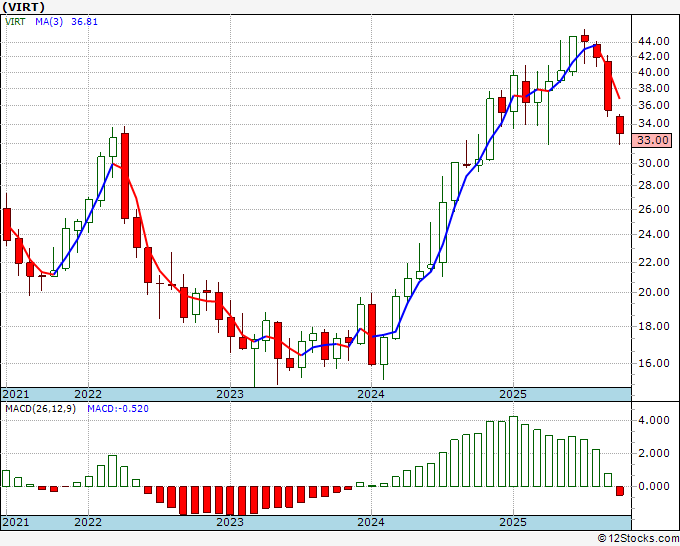The height and width of the screenshot is (546, 680).
Task: Click the 36.81 moving average value
Action: pyautogui.click(x=84, y=22)
